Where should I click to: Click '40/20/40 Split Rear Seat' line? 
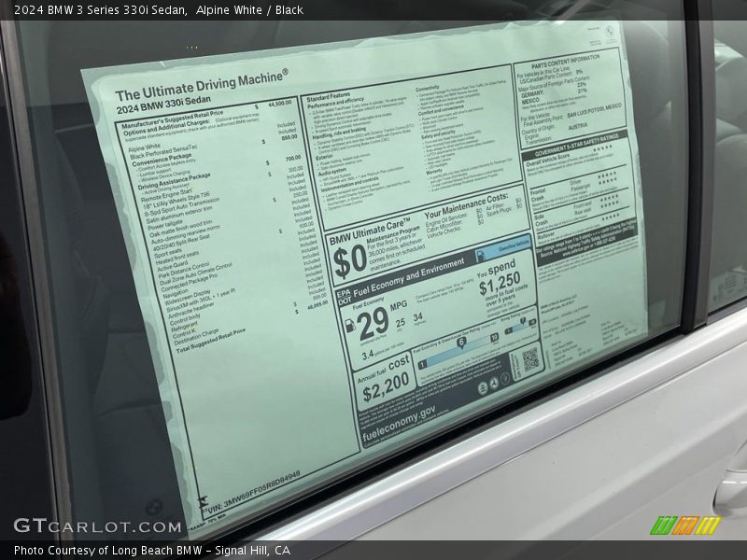click(181, 244)
